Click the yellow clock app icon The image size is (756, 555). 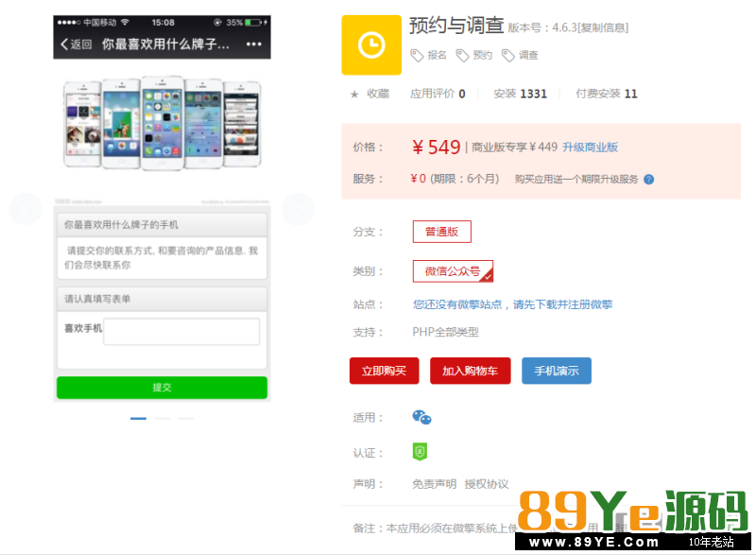[x=371, y=44]
